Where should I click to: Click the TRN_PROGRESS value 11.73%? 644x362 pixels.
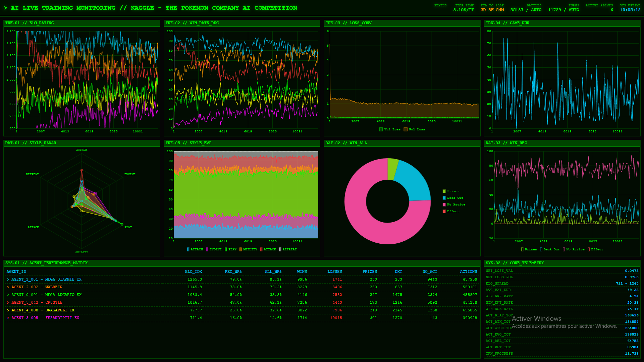click(x=632, y=354)
